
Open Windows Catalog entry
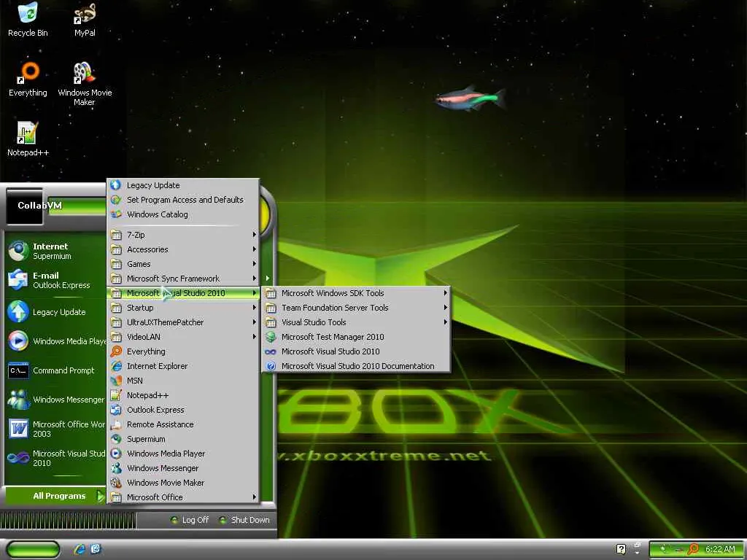pyautogui.click(x=183, y=214)
